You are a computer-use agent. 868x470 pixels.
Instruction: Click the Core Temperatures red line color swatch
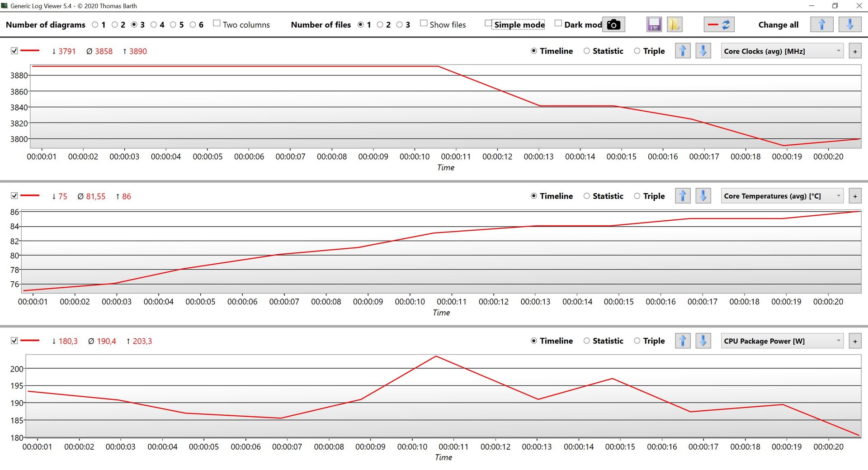click(30, 195)
